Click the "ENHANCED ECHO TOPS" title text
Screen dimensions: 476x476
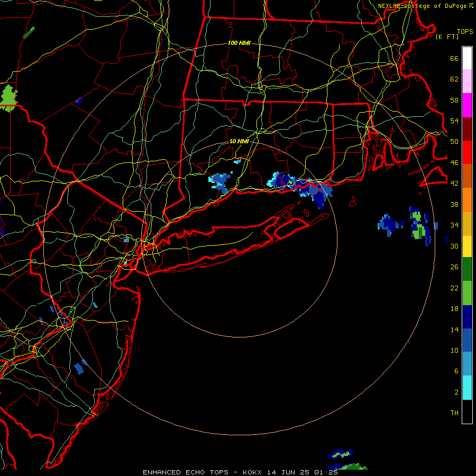(186, 472)
